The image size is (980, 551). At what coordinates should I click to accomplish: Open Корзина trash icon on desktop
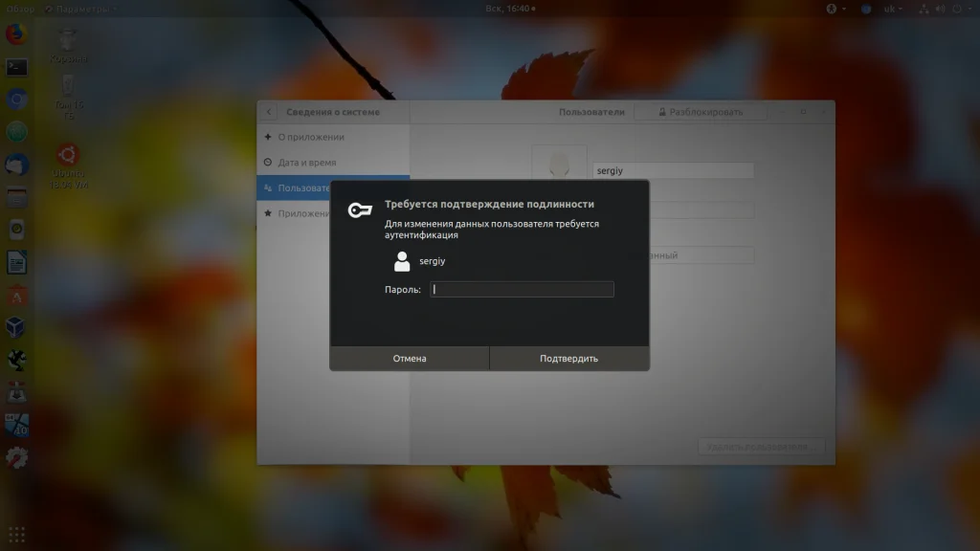coord(68,46)
